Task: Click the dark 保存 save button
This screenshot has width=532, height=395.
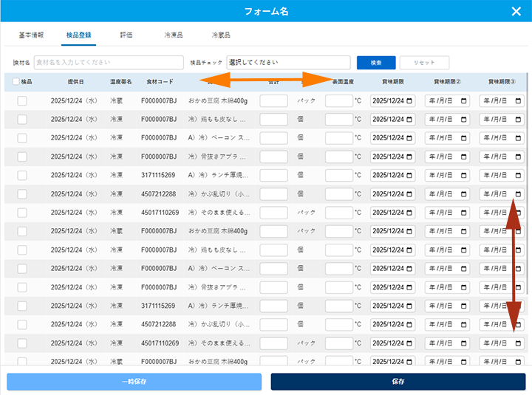Action: pos(398,382)
